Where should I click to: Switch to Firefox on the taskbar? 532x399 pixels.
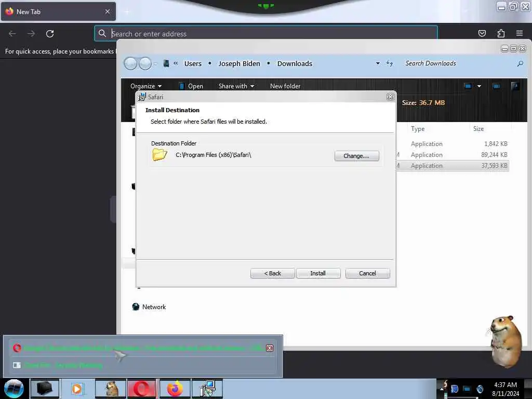tap(175, 389)
